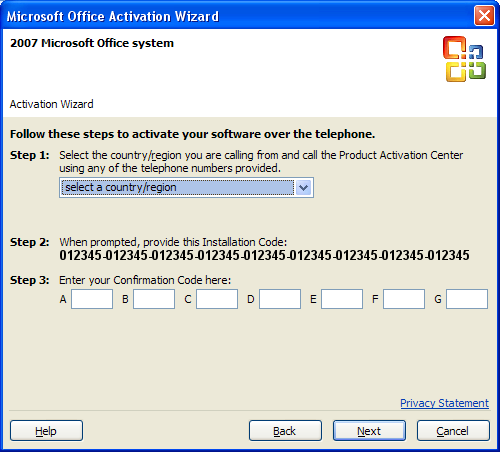The image size is (500, 452).
Task: Click the 'Activation Wizard' subtitle text
Action: click(51, 104)
